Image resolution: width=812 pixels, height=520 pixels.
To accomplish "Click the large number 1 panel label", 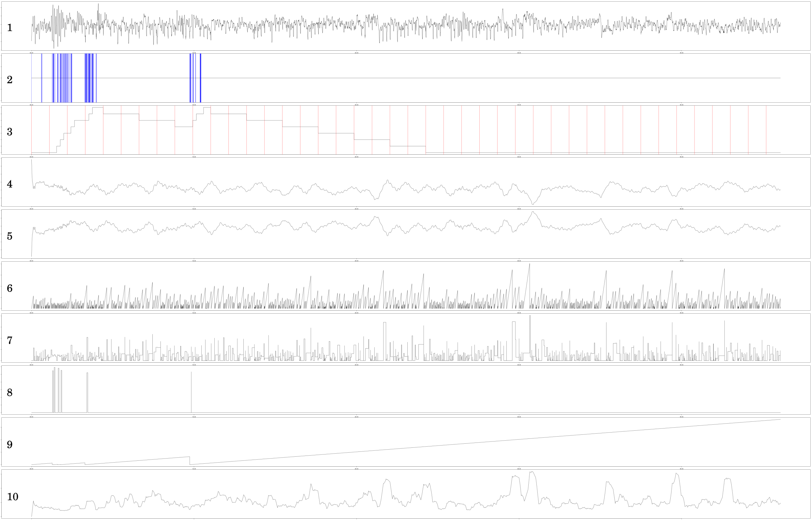I will pos(9,28).
